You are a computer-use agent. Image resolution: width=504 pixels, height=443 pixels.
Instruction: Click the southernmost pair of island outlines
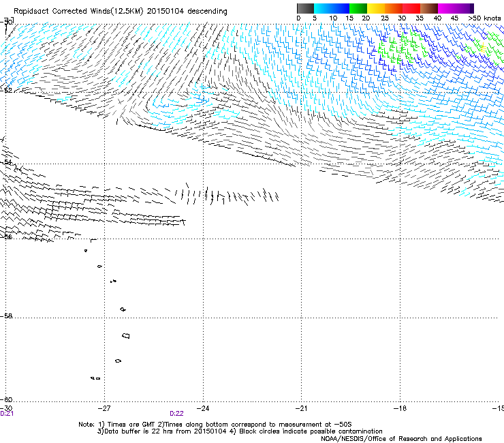click(x=95, y=378)
